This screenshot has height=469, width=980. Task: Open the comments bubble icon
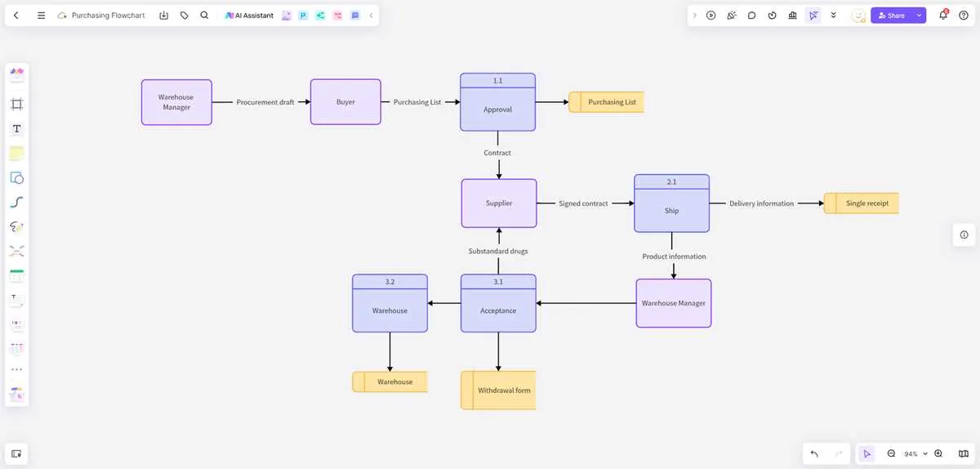point(751,16)
